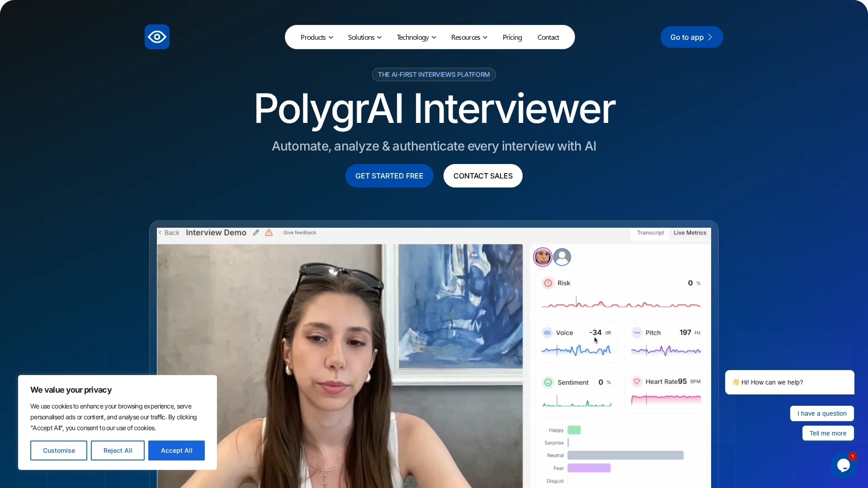Click the PolygrAI Interviewer headline
Screen dimensions: 868x488
(x=434, y=108)
